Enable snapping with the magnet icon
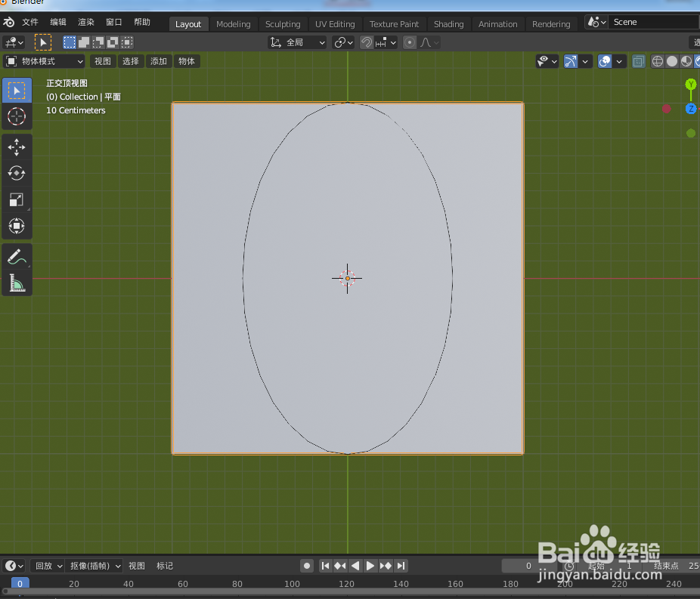This screenshot has height=599, width=700. coord(365,42)
